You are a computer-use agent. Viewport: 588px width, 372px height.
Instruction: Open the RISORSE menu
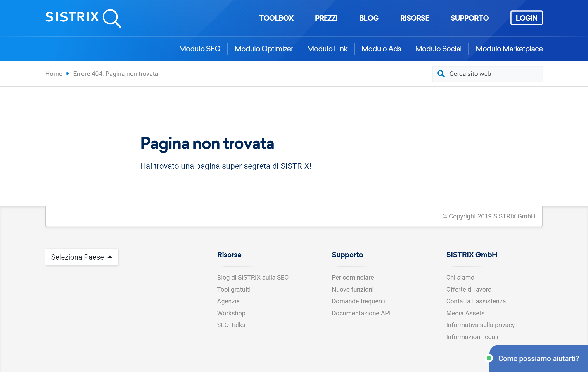414,18
